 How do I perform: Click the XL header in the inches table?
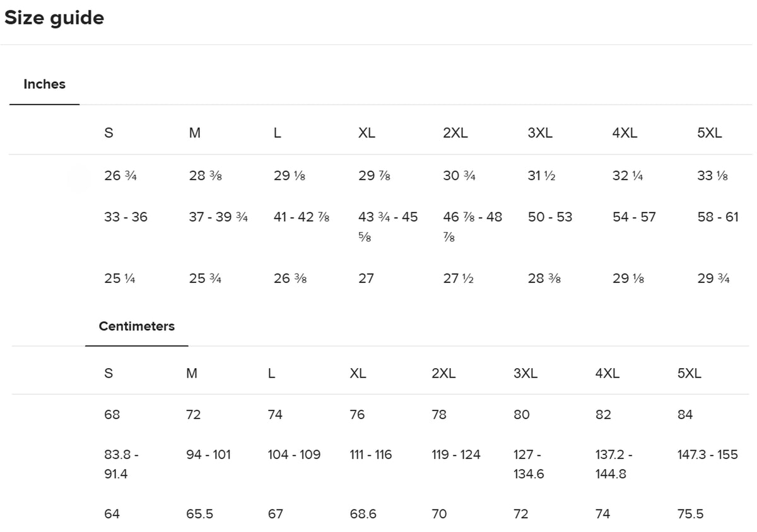pos(367,134)
